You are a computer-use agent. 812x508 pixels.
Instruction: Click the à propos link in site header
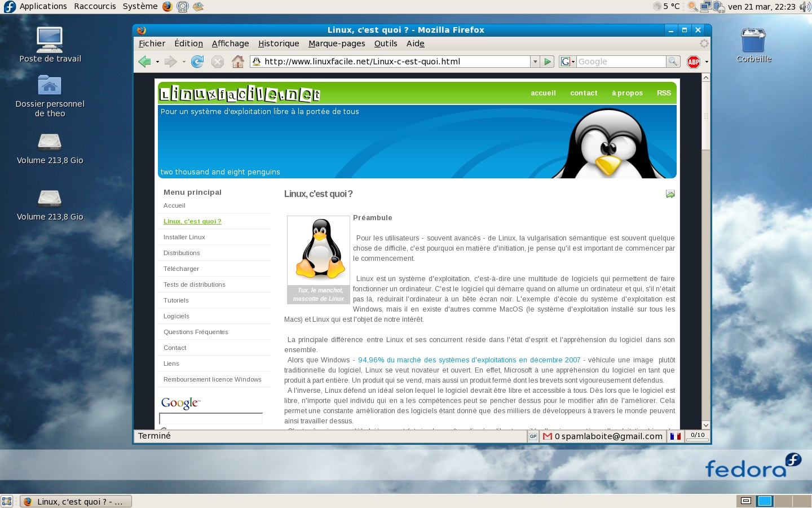[627, 93]
